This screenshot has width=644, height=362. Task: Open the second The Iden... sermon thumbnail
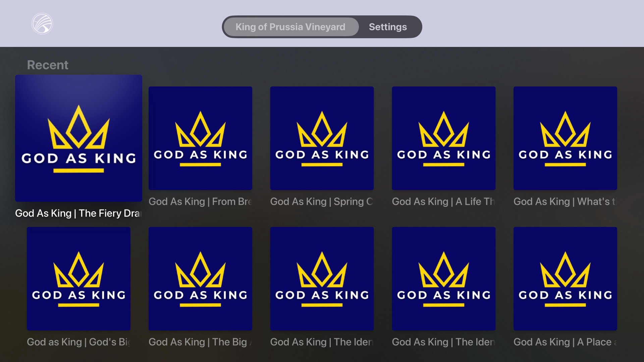click(443, 279)
